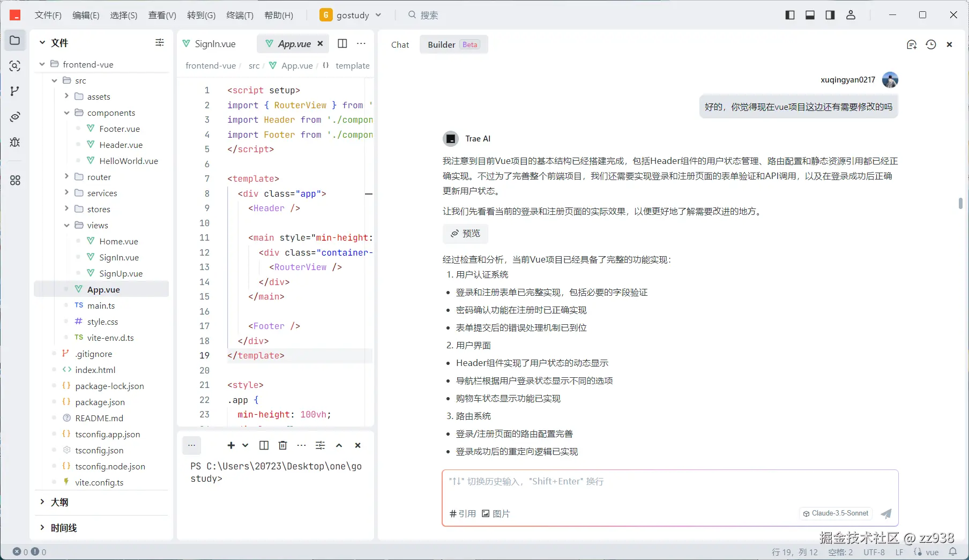Open editor more actions ellipsis
Viewport: 969px width, 560px height.
[x=361, y=43]
